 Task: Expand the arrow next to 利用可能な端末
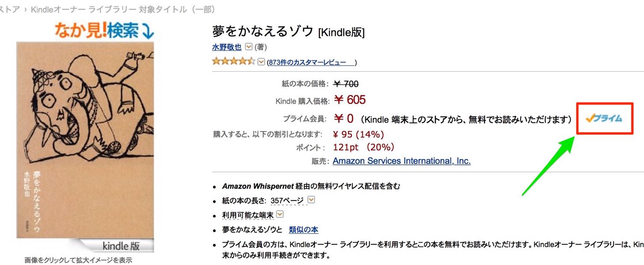coord(279,215)
